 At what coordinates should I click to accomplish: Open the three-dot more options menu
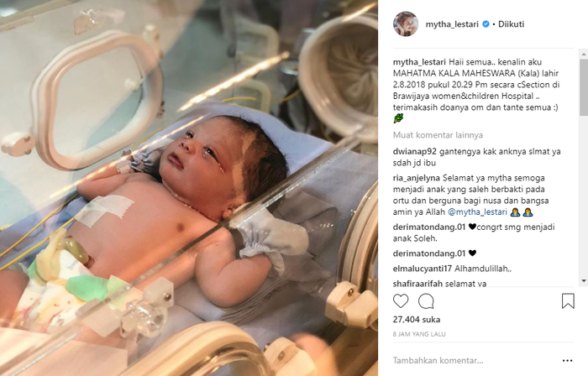tap(567, 361)
